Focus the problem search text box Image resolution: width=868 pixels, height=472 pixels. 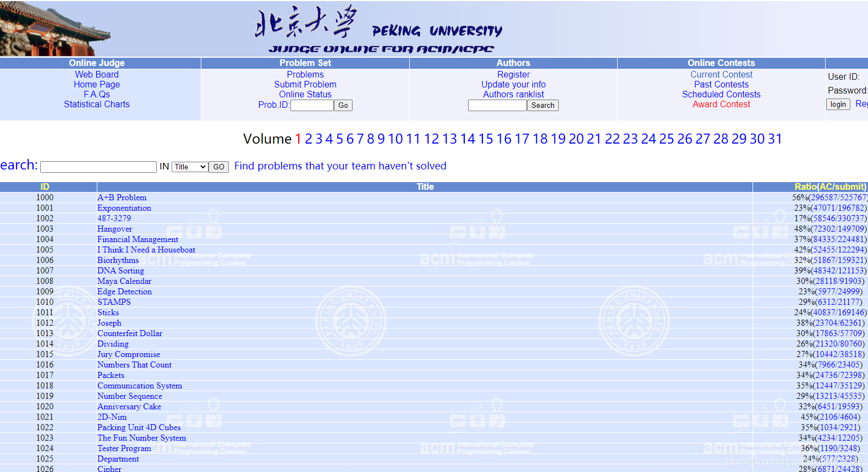[x=98, y=167]
